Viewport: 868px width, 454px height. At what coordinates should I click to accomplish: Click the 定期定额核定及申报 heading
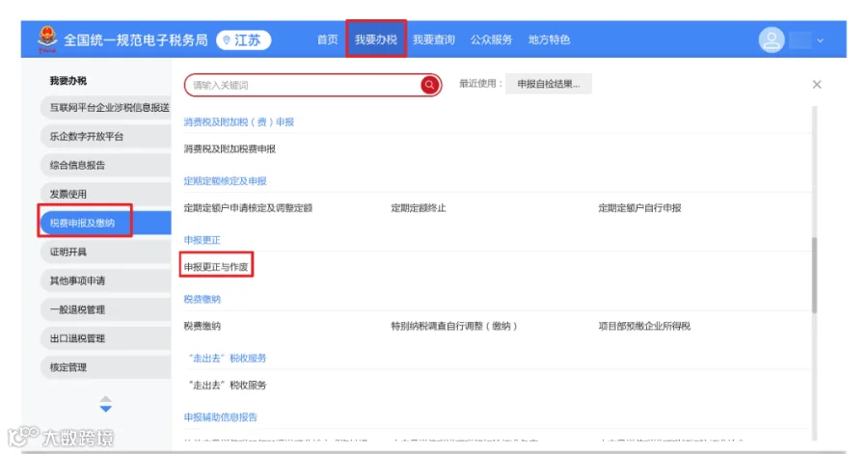[x=226, y=181]
